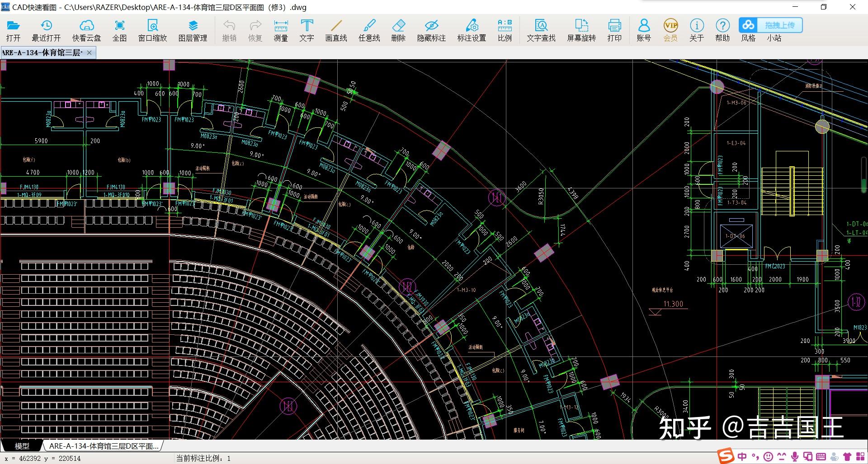Click the 打印 print icon
The width and height of the screenshot is (868, 464).
click(x=614, y=25)
